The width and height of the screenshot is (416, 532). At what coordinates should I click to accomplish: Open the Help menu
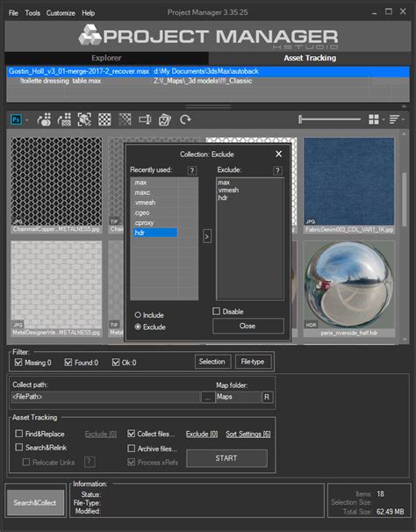[x=89, y=13]
